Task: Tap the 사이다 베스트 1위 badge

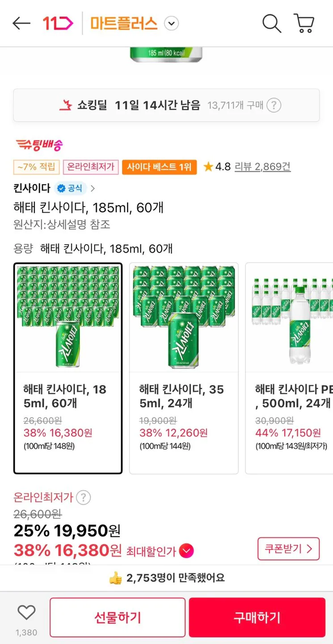Action: coord(160,166)
